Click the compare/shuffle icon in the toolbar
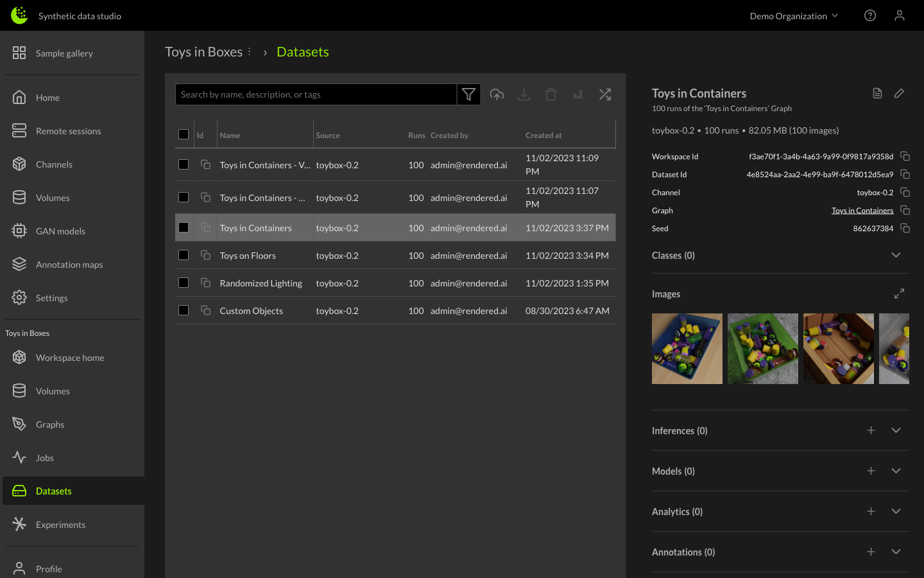This screenshot has height=578, width=924. 604,94
